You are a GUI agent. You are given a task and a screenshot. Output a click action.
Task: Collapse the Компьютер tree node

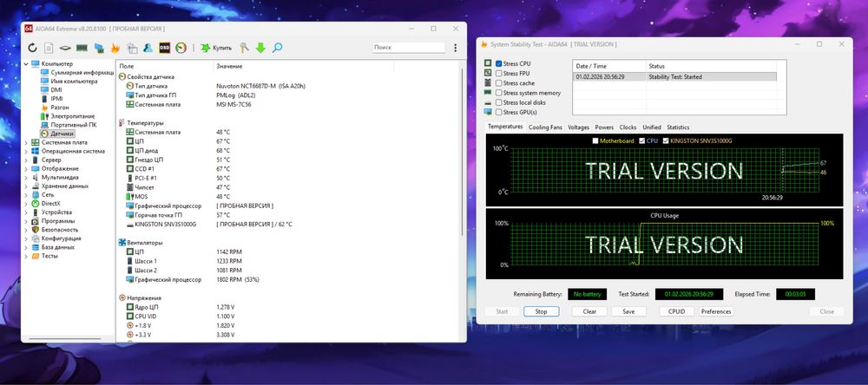tap(26, 64)
